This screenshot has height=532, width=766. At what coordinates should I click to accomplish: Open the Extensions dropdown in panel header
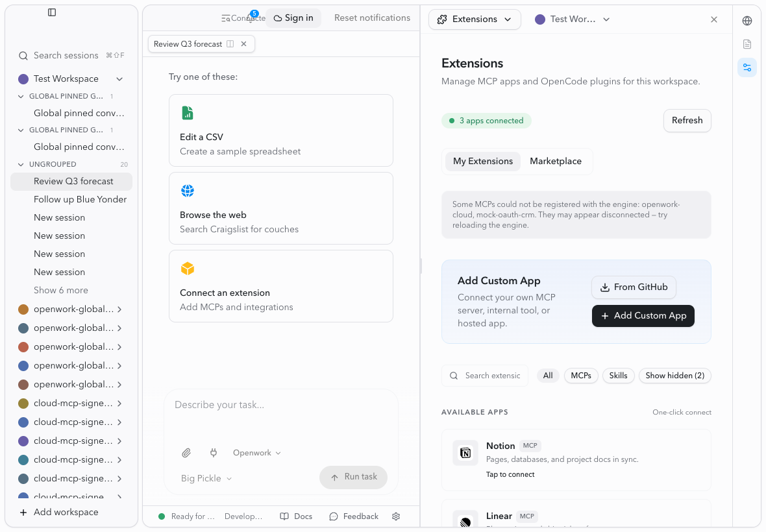click(x=475, y=19)
